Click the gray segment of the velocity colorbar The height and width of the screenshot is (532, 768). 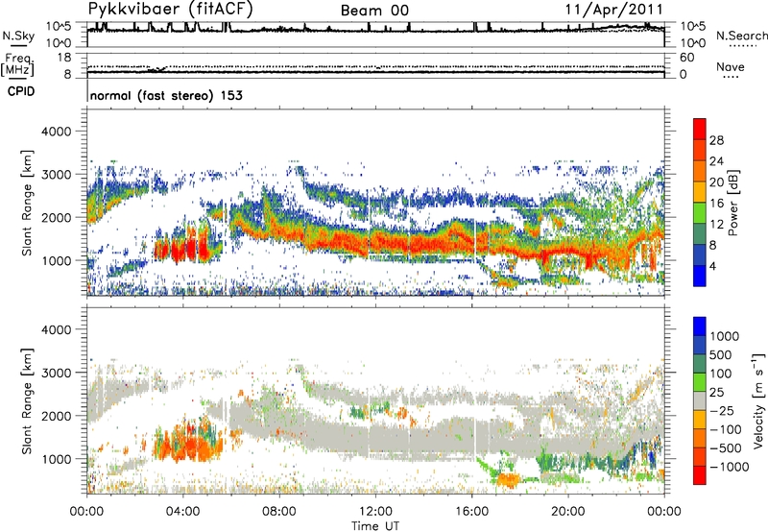click(x=700, y=400)
